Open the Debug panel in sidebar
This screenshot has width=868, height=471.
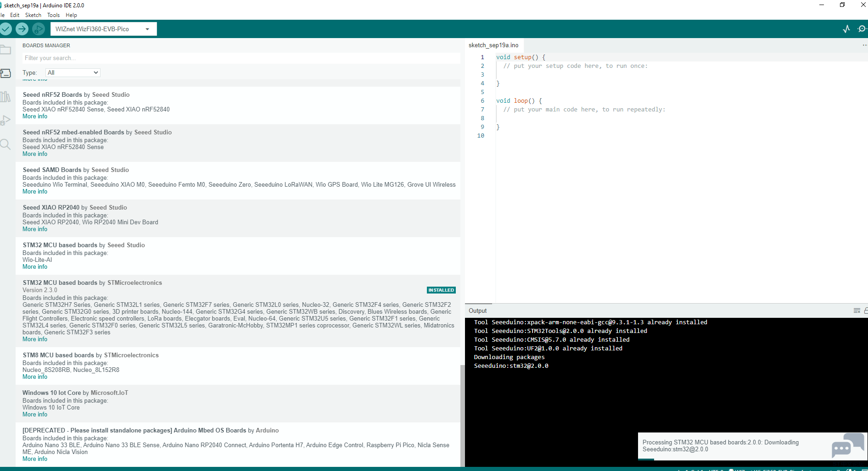pos(6,120)
